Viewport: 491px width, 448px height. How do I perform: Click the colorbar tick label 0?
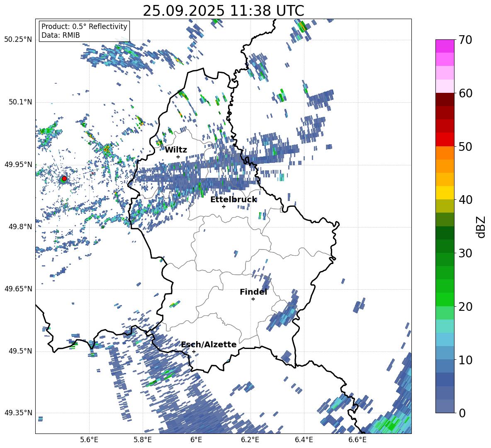tap(462, 413)
